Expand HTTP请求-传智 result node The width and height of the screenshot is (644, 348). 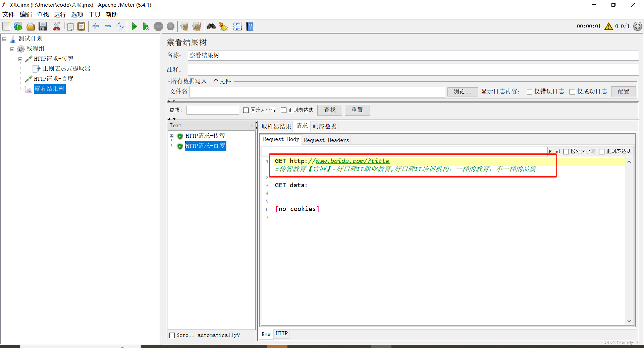click(x=172, y=136)
